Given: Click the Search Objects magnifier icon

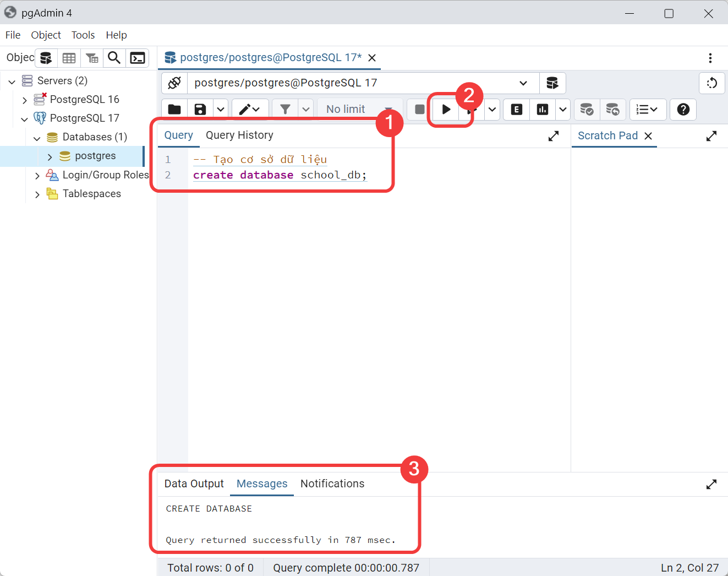Looking at the screenshot, I should click(x=114, y=58).
